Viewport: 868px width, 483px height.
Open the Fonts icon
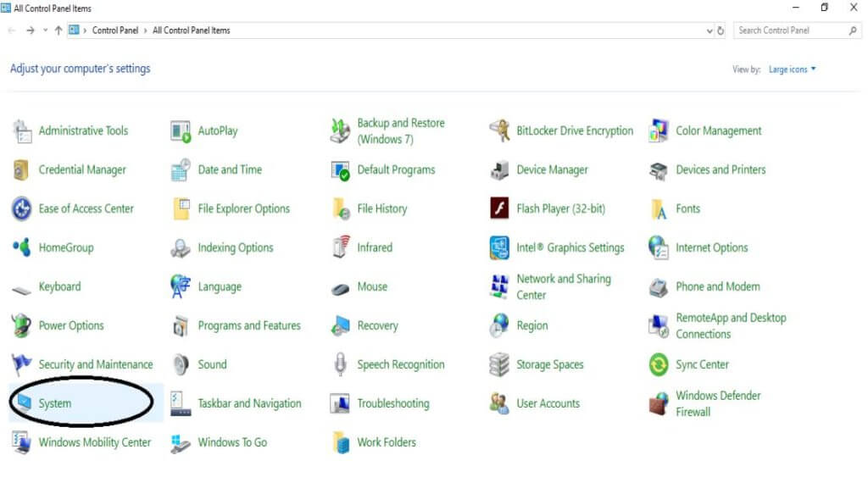pyautogui.click(x=659, y=209)
